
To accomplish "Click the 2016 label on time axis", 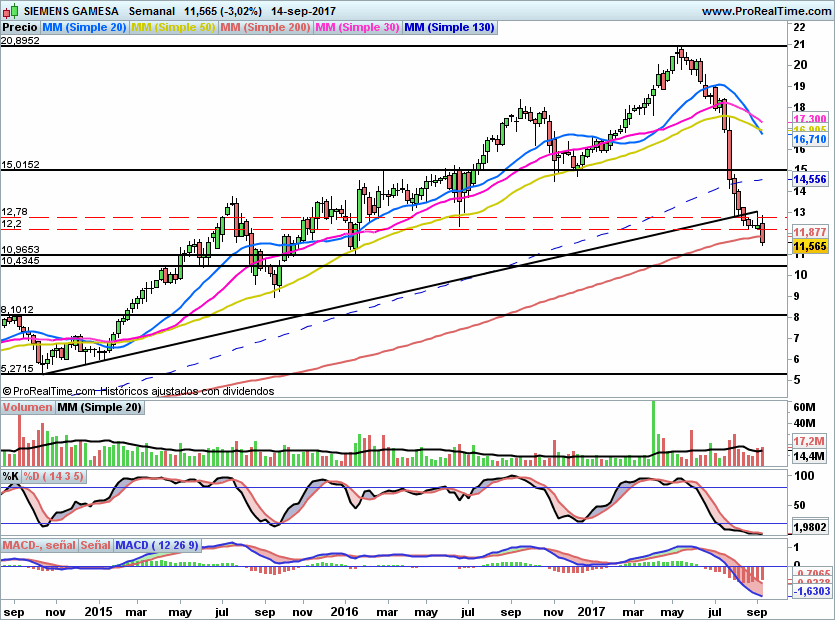I will click(344, 611).
